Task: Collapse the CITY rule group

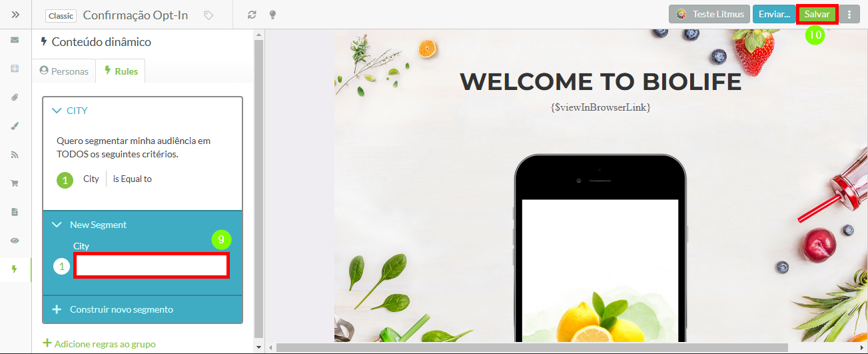Action: (x=57, y=111)
